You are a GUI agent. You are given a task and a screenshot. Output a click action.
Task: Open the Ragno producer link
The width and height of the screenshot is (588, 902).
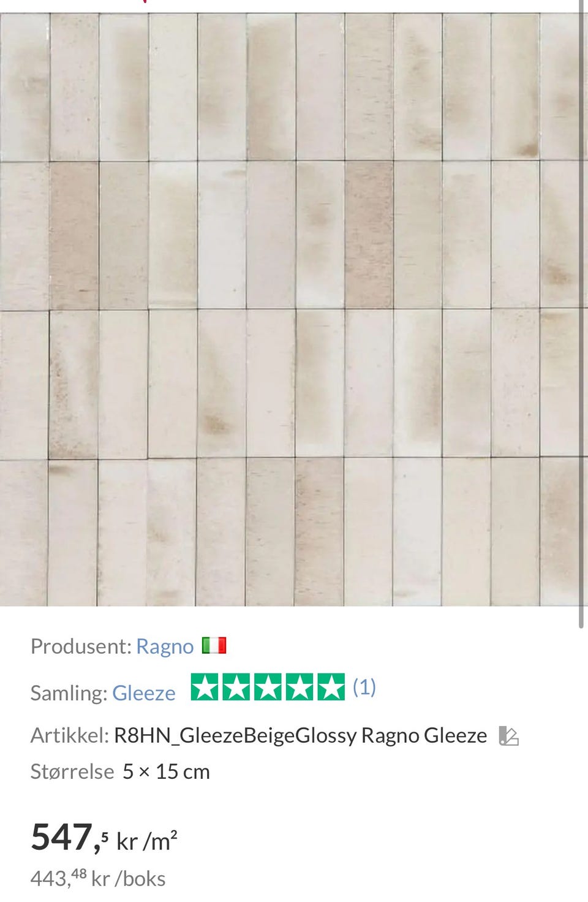(x=165, y=646)
